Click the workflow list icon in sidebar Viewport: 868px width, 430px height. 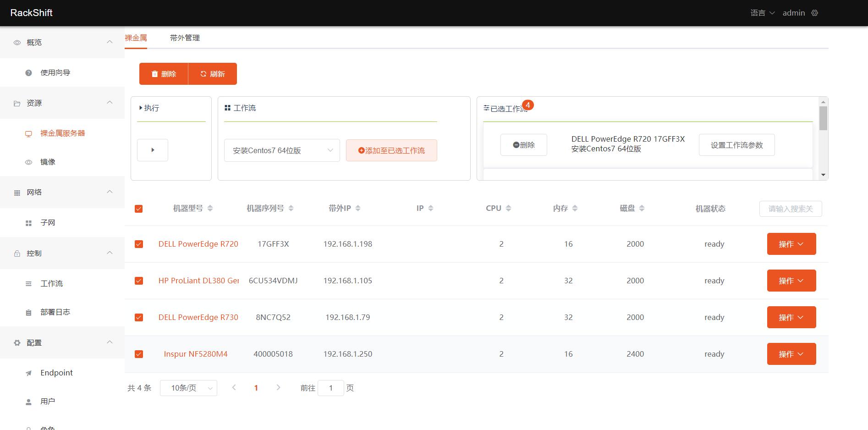[x=28, y=284]
